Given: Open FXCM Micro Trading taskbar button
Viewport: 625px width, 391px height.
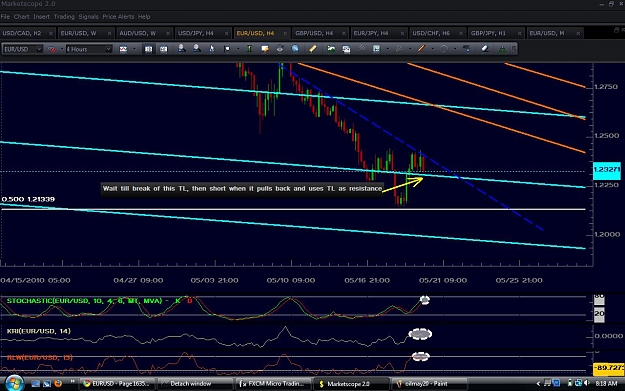Looking at the screenshot, I should 273,383.
